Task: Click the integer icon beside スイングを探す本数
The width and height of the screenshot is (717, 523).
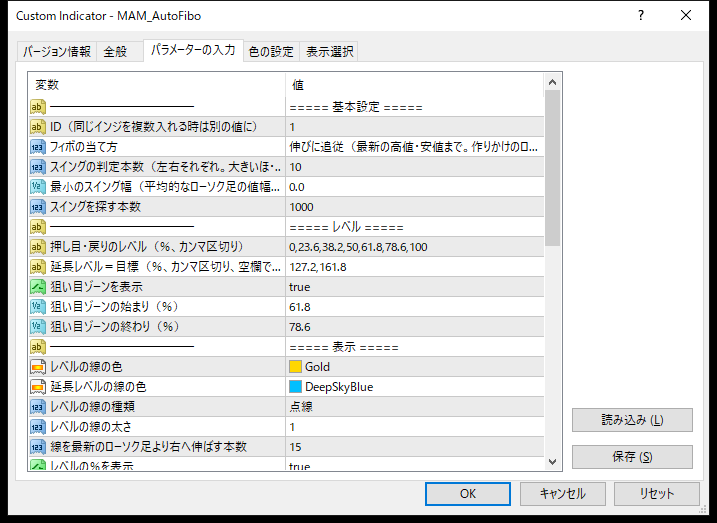Action: click(x=38, y=207)
